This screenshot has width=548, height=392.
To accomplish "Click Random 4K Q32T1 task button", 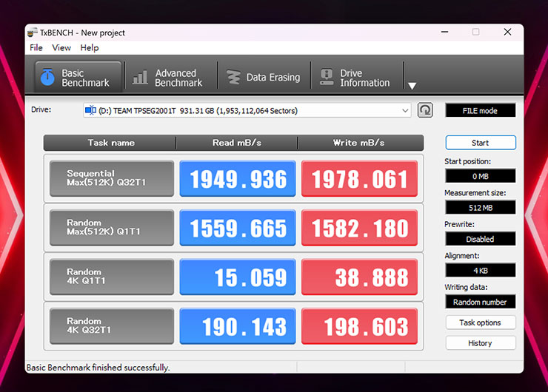I will (112, 326).
